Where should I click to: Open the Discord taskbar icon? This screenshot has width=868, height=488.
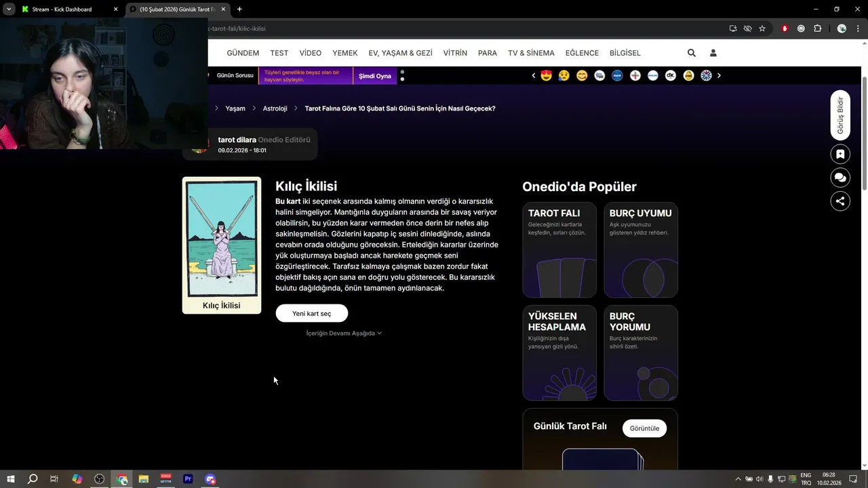pos(210,479)
